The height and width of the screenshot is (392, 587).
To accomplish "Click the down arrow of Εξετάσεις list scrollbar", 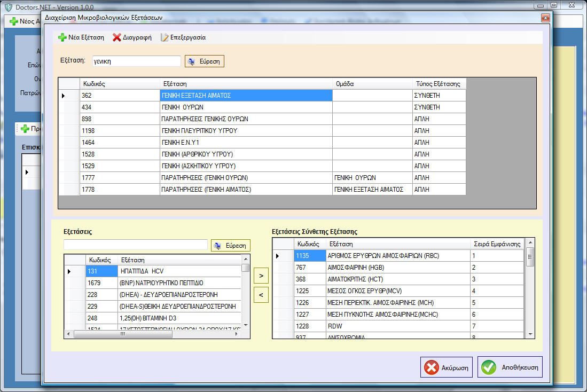I will point(246,325).
